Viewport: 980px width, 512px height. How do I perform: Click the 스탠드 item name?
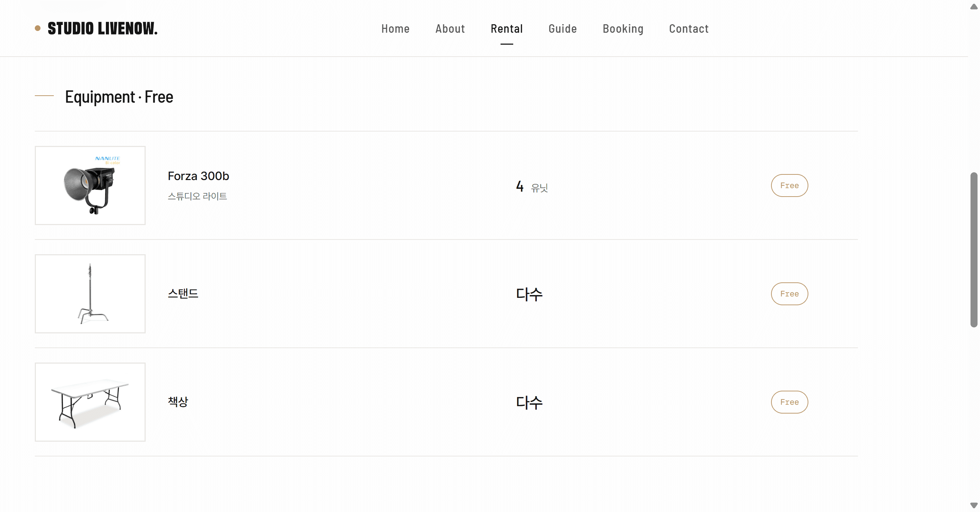[183, 293]
